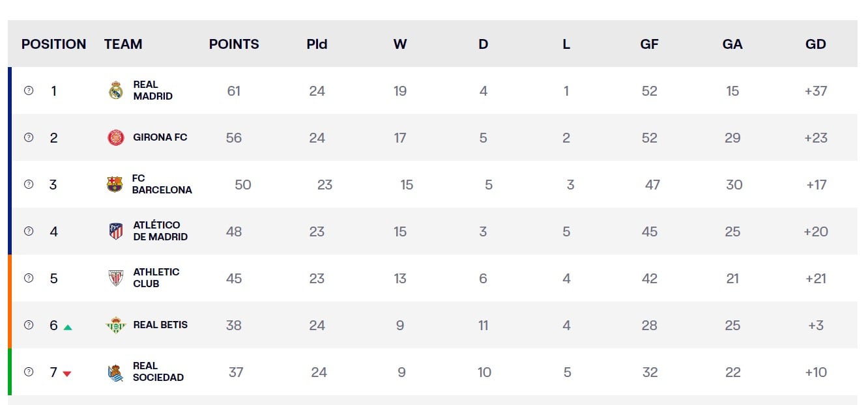Sort by the POINTS column header
868x405 pixels.
point(234,44)
